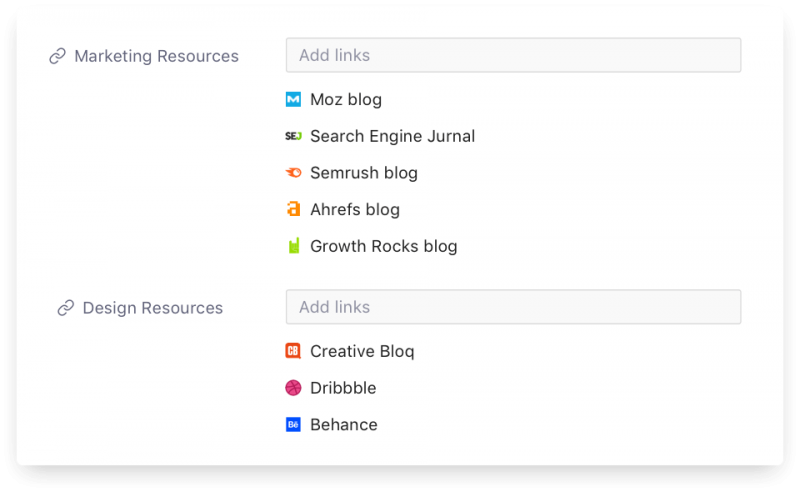This screenshot has height=492, width=800.
Task: Click the blue Behance icon
Action: pyautogui.click(x=293, y=425)
